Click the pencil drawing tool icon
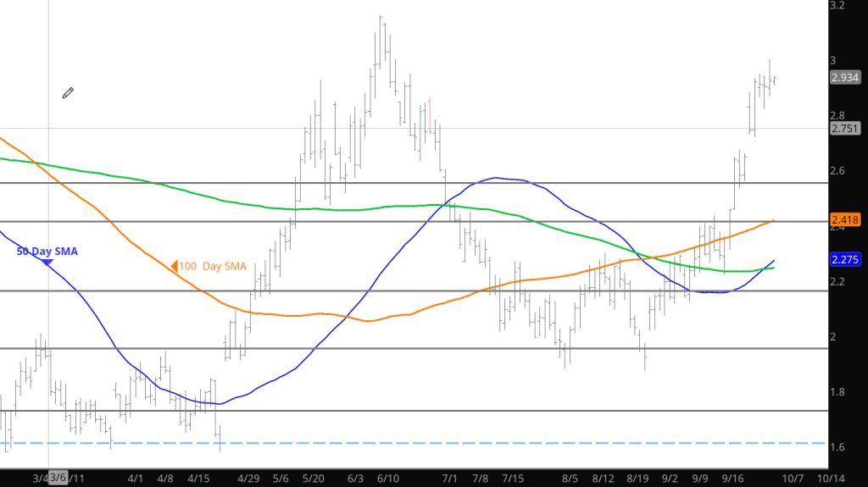868x487 pixels. click(x=68, y=92)
